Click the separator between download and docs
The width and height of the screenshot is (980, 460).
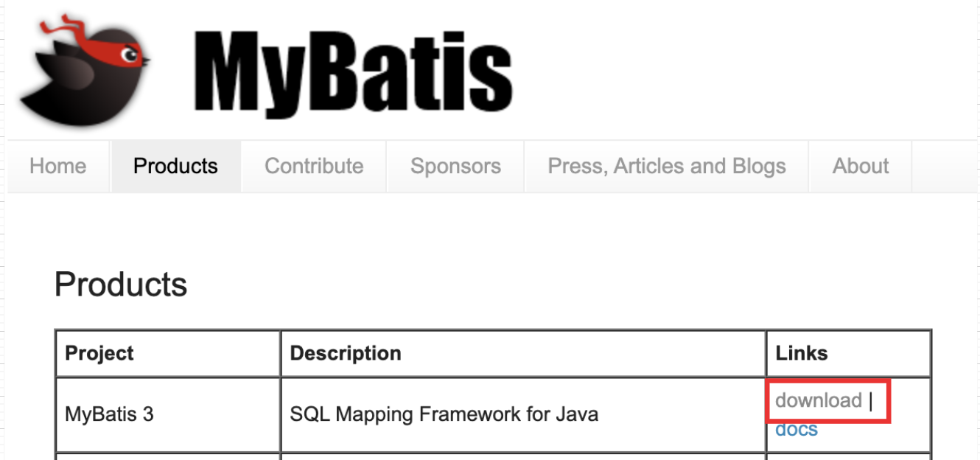click(872, 400)
